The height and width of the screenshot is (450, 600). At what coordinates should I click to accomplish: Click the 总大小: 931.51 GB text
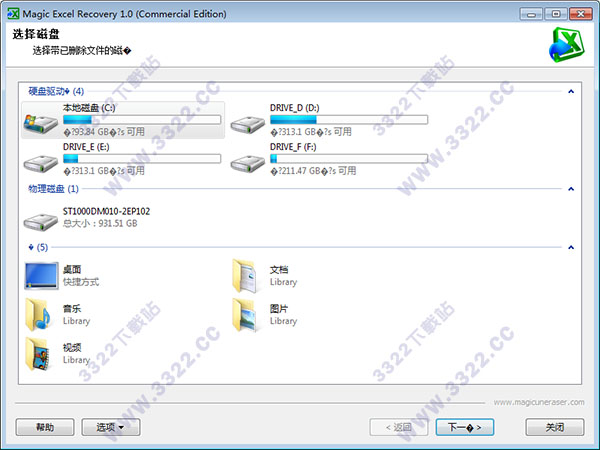tap(100, 223)
